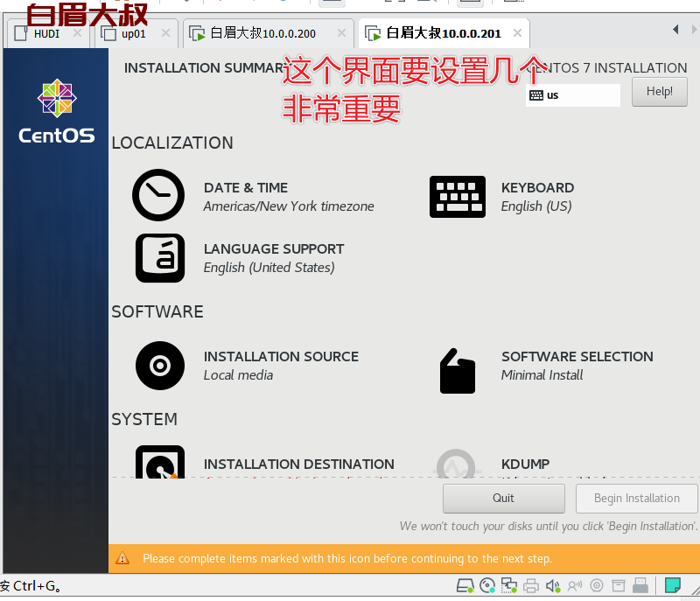The image size is (700, 601).
Task: Click the warning triangle in the orange bar
Action: point(122,558)
